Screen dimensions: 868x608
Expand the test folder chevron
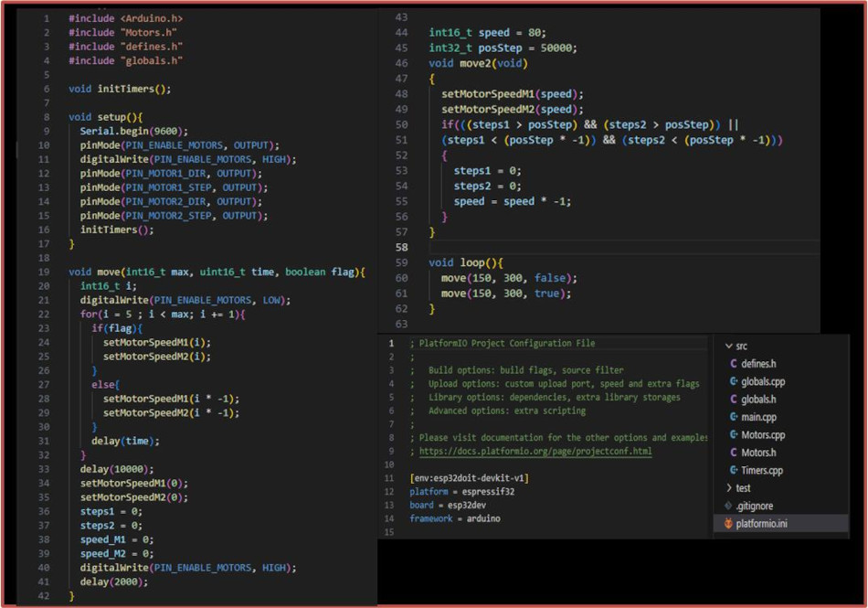pyautogui.click(x=728, y=488)
